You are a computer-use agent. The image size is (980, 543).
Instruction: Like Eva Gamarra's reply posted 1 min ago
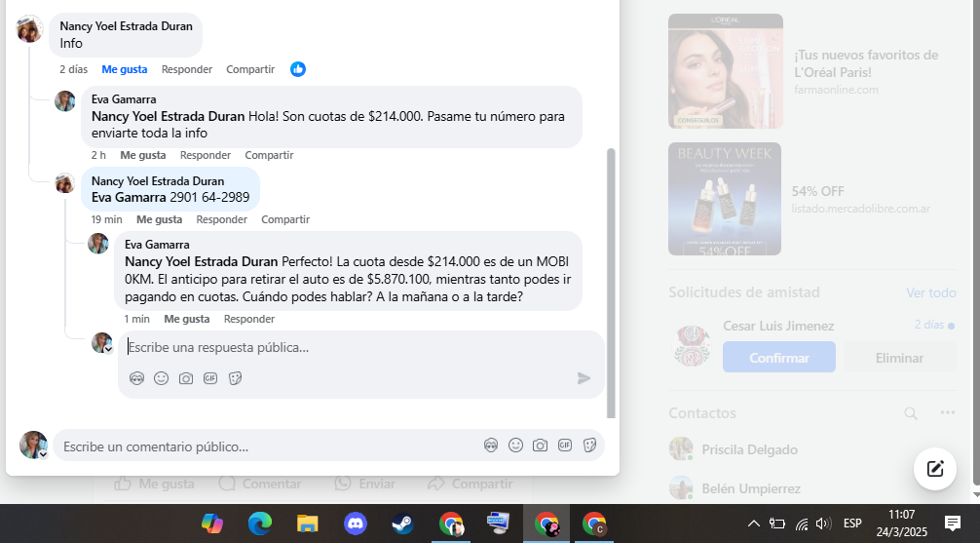pyautogui.click(x=186, y=319)
